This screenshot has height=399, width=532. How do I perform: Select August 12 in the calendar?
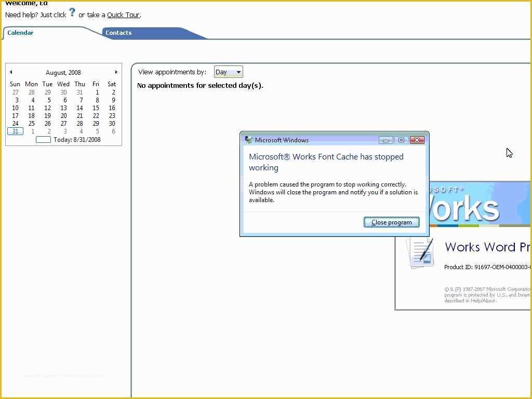pyautogui.click(x=47, y=108)
